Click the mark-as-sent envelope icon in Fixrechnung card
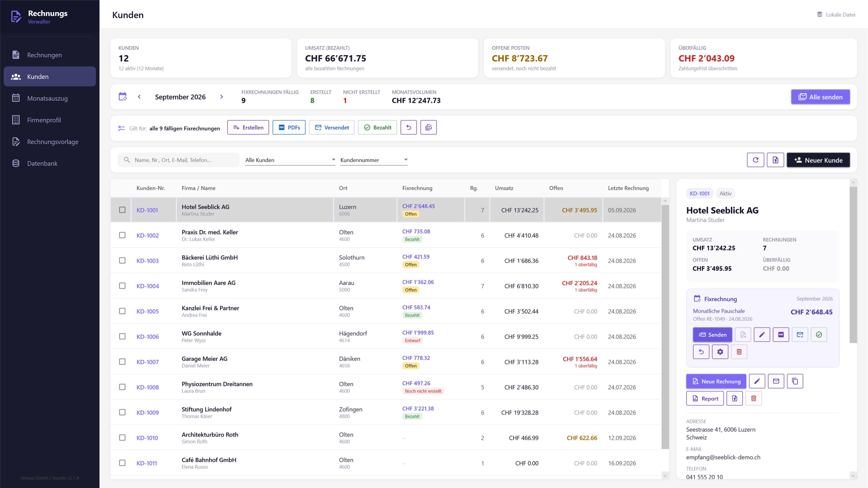Viewport: 868px width, 488px height. (800, 335)
